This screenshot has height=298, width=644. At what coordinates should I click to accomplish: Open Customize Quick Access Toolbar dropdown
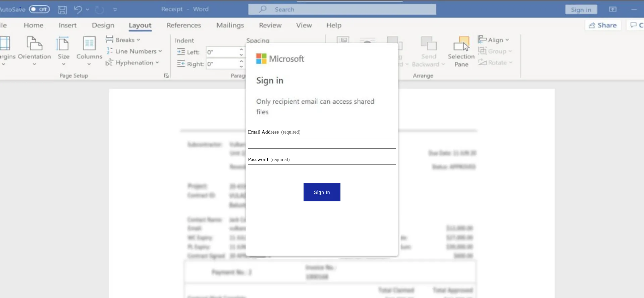click(x=115, y=10)
